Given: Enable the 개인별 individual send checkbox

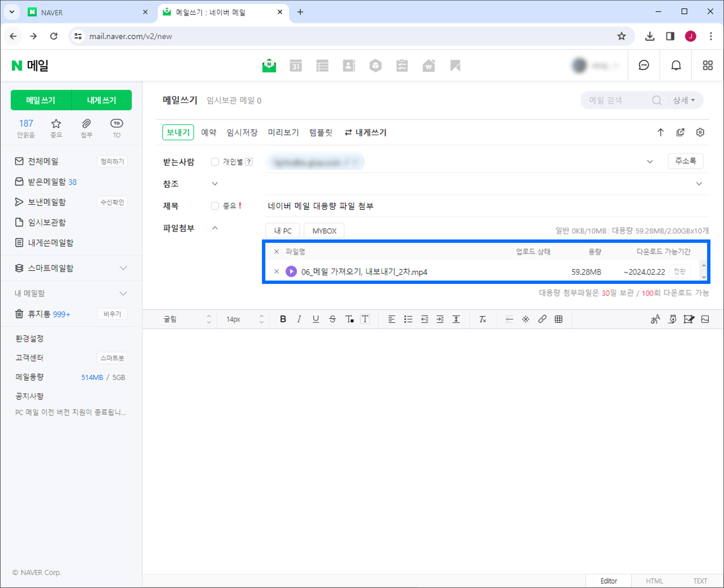Looking at the screenshot, I should pyautogui.click(x=215, y=162).
